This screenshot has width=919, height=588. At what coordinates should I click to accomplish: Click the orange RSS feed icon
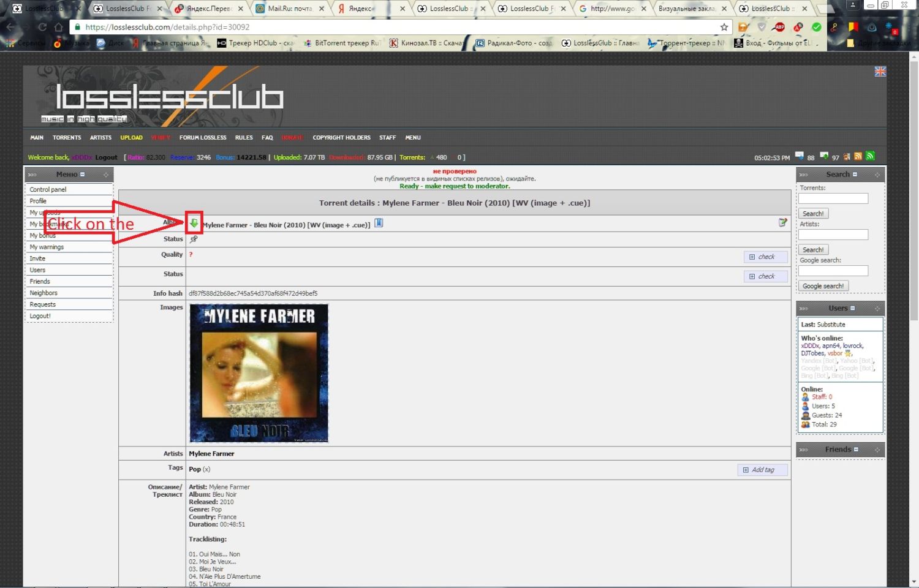[858, 156]
